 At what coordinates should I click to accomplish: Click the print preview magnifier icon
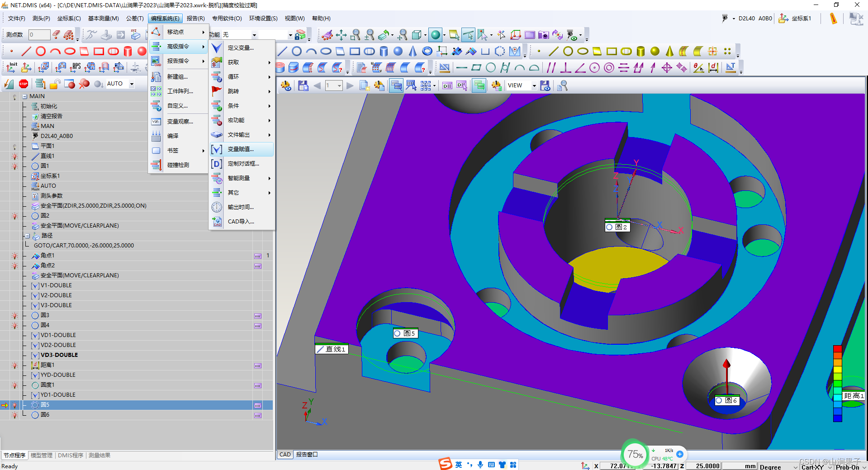562,85
